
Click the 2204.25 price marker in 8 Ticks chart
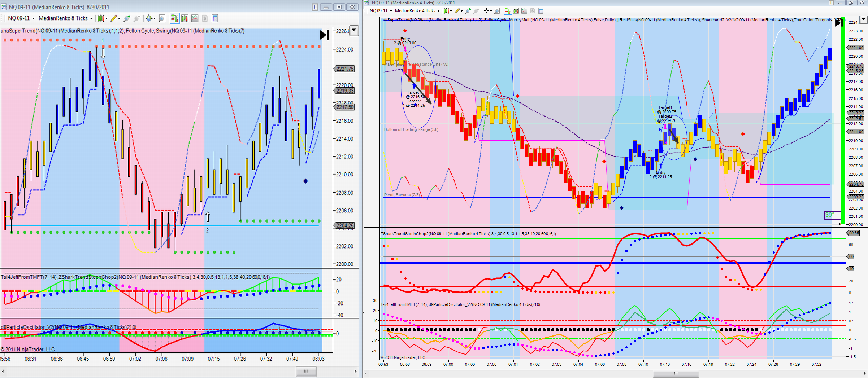[x=344, y=225]
